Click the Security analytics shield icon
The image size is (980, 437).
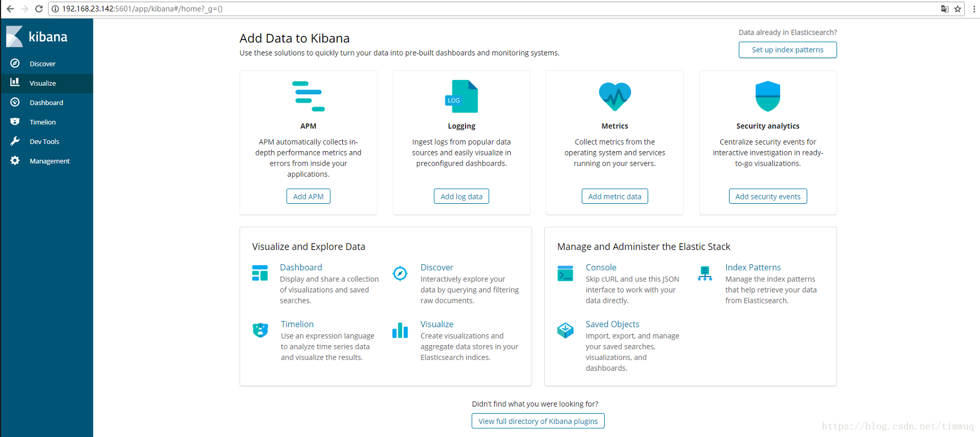pos(768,96)
